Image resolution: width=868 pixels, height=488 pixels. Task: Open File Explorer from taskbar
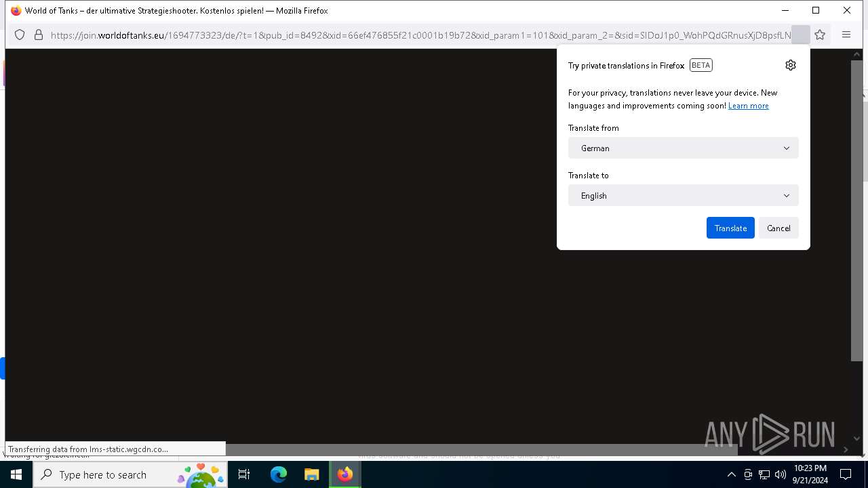(311, 474)
